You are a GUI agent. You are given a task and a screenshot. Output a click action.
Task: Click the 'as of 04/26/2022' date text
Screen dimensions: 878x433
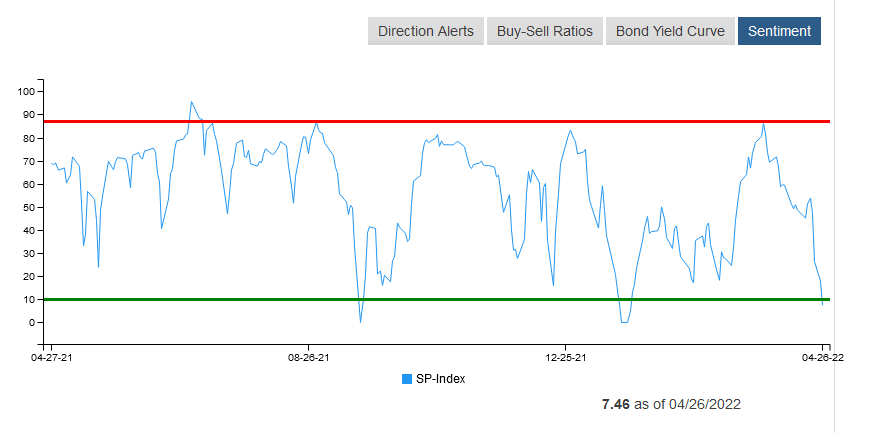pos(688,404)
